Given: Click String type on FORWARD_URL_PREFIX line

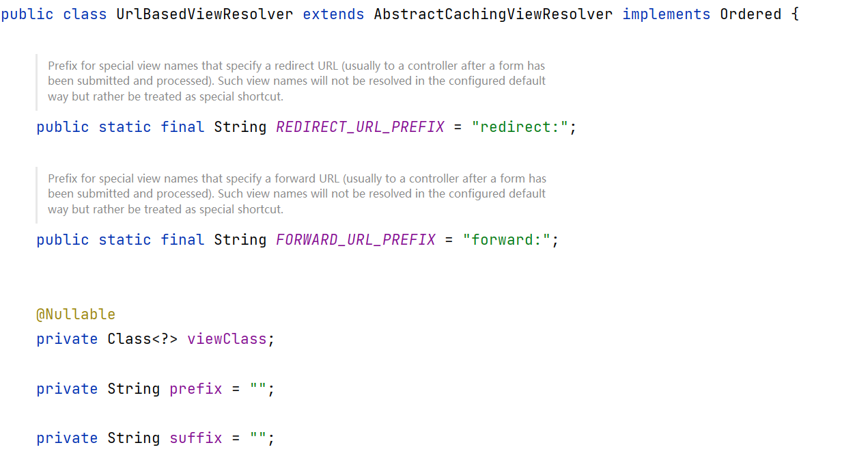Looking at the screenshot, I should 240,240.
